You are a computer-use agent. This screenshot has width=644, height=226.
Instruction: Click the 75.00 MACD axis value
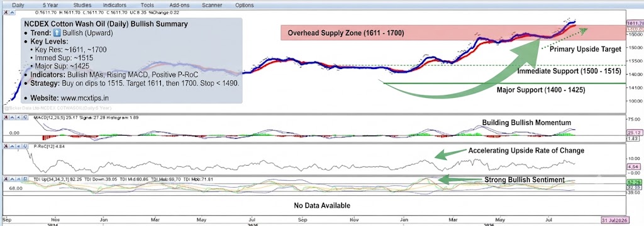pyautogui.click(x=635, y=119)
